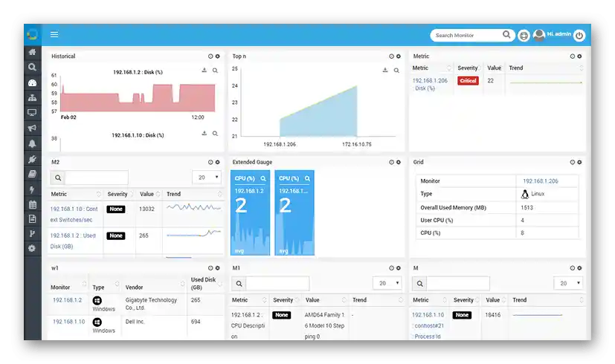Open the M2 page size dropdown
Image resolution: width=615 pixels, height=364 pixels.
[x=207, y=178]
